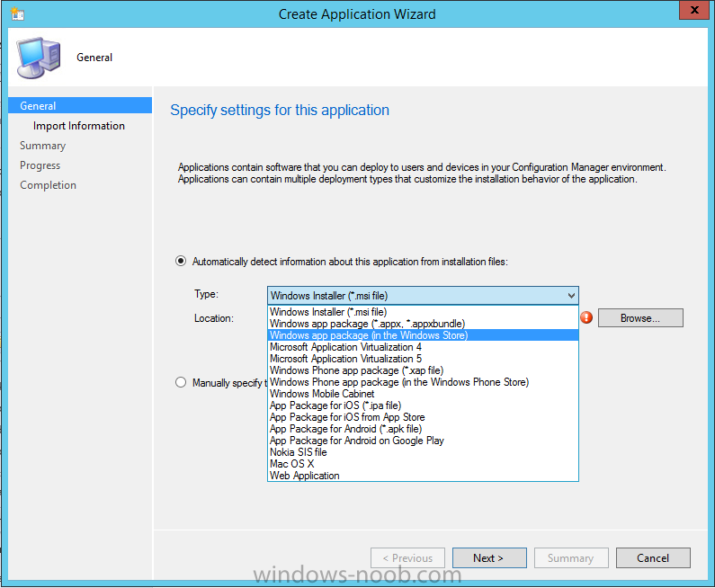Select Manually specify radio button
The width and height of the screenshot is (715, 588).
pyautogui.click(x=181, y=382)
